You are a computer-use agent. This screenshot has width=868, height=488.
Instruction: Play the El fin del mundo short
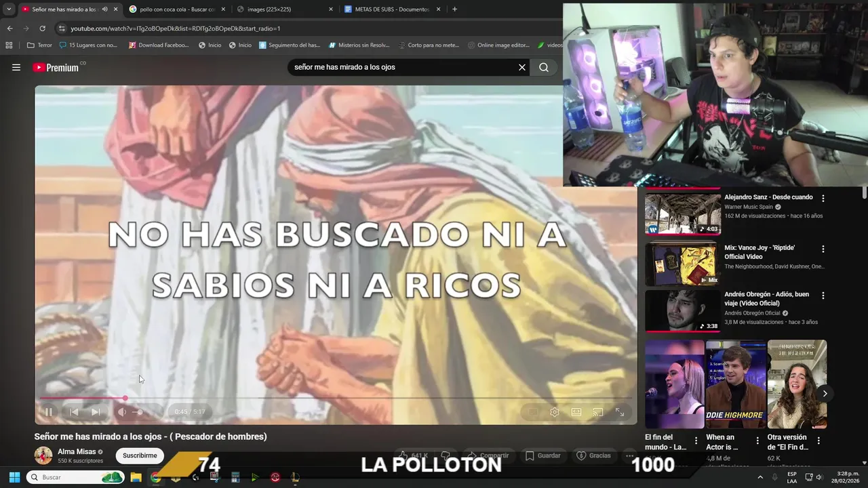(x=675, y=384)
